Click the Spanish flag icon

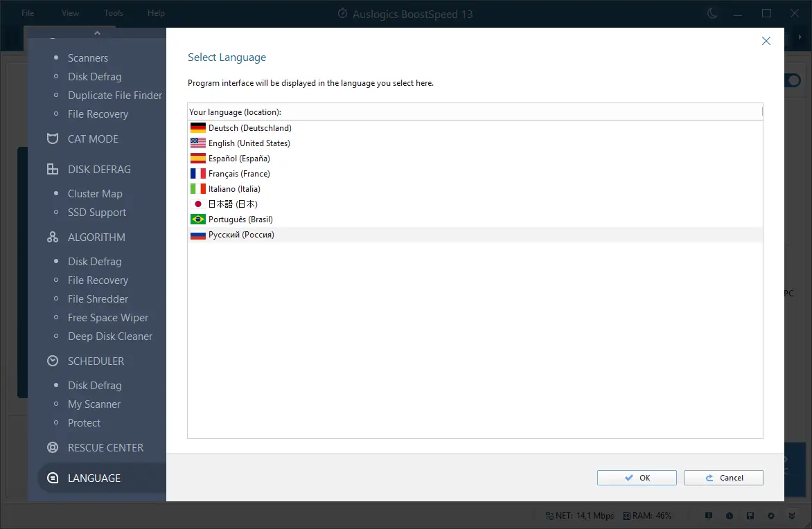pos(198,159)
